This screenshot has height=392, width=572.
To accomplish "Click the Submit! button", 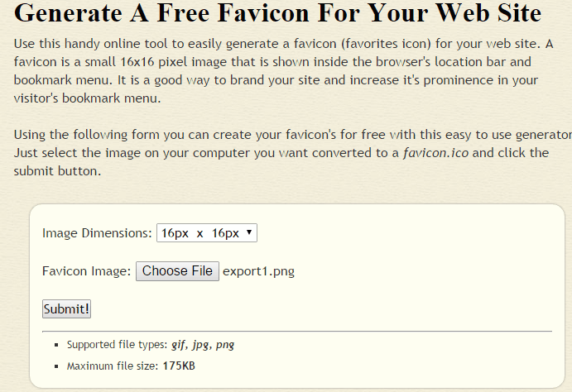I will tap(66, 309).
